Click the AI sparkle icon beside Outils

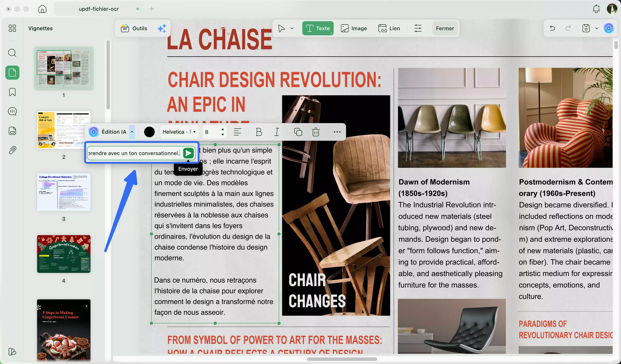coord(162,28)
